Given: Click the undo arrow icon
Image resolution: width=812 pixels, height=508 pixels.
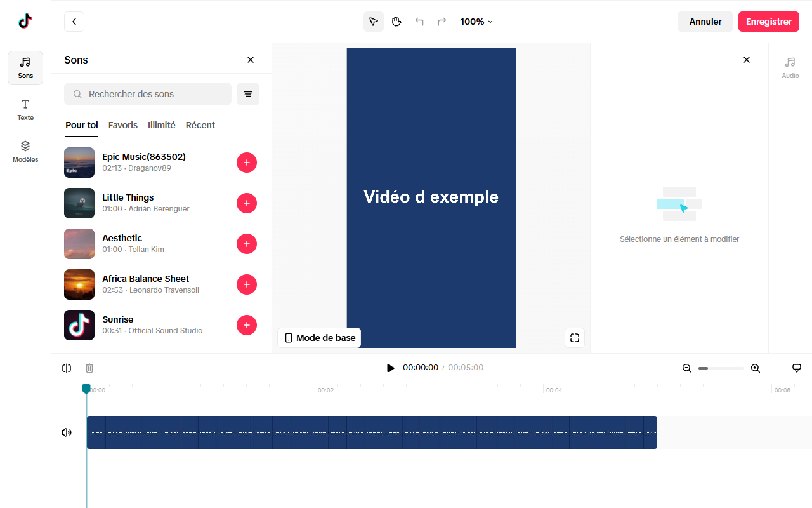Looking at the screenshot, I should click(419, 22).
